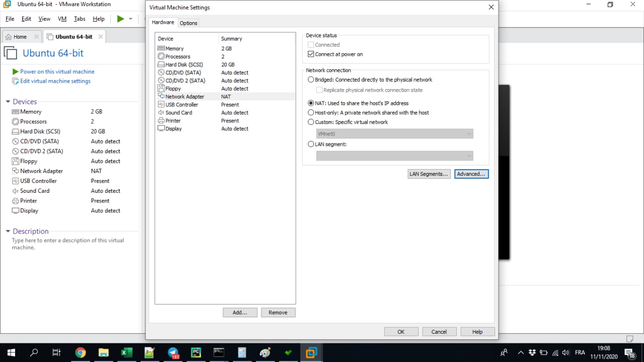Click the Display monitor icon in settings dialog
Viewport: 644px width, 362px height.
pos(161,129)
